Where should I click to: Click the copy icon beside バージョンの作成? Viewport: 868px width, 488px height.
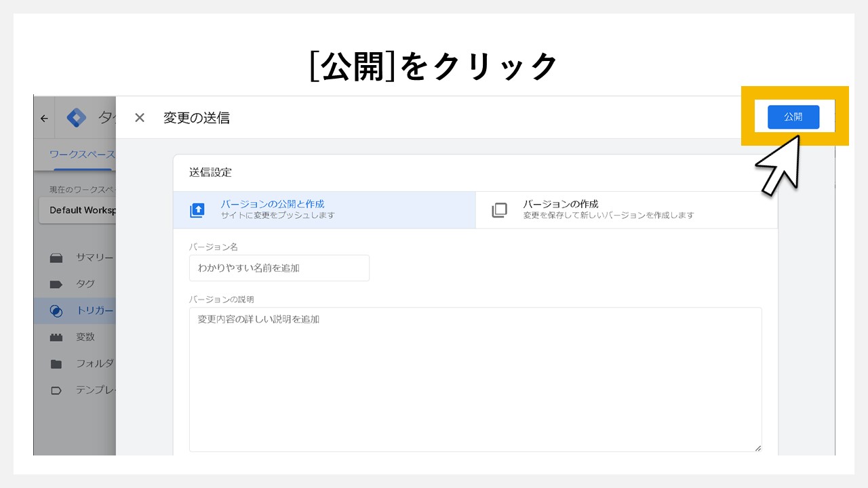[500, 210]
